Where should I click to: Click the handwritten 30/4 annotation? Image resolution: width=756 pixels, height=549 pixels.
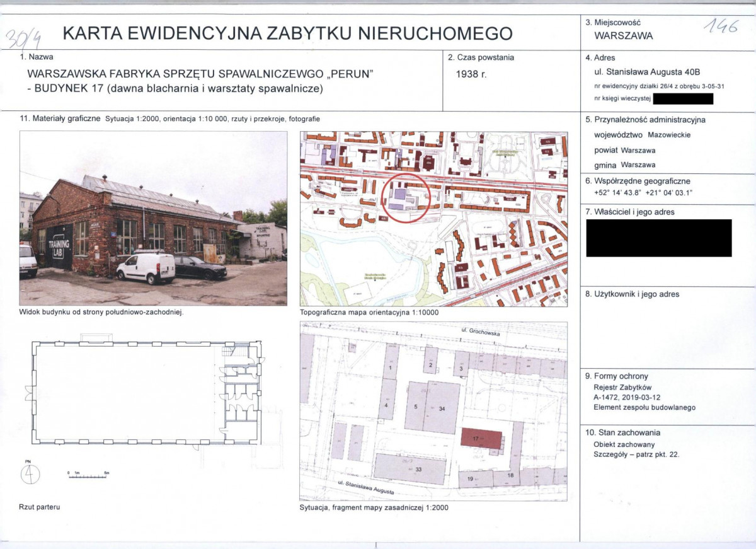tap(24, 38)
